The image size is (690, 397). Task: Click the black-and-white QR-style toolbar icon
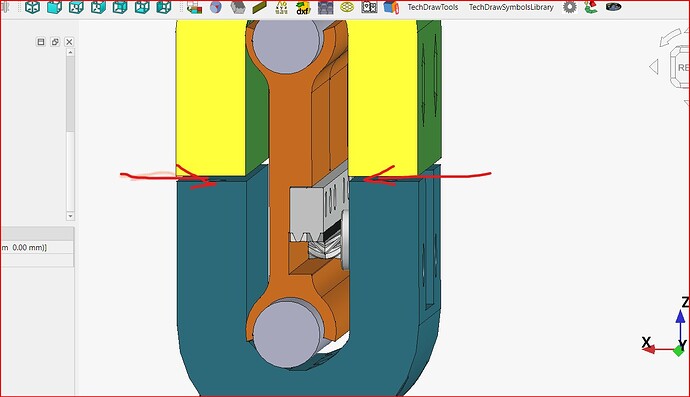click(369, 7)
